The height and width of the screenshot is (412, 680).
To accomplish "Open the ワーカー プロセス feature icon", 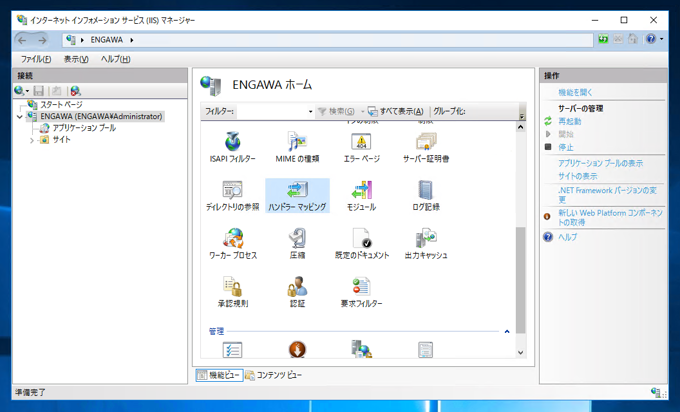I will (x=233, y=244).
